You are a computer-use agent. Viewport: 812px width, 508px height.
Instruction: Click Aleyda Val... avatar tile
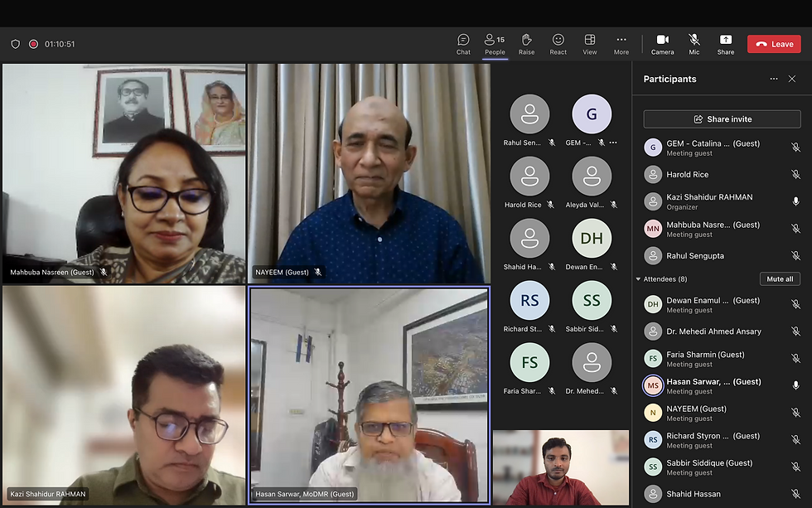(592, 177)
